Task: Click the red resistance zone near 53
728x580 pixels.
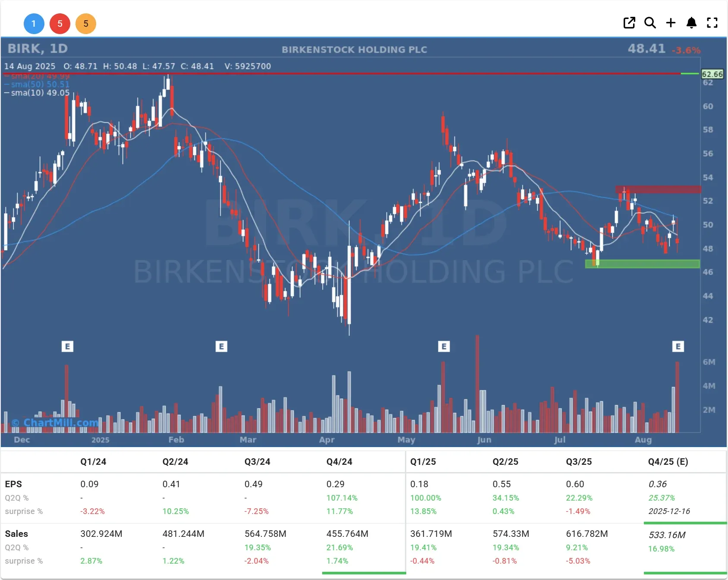Action: pyautogui.click(x=658, y=189)
